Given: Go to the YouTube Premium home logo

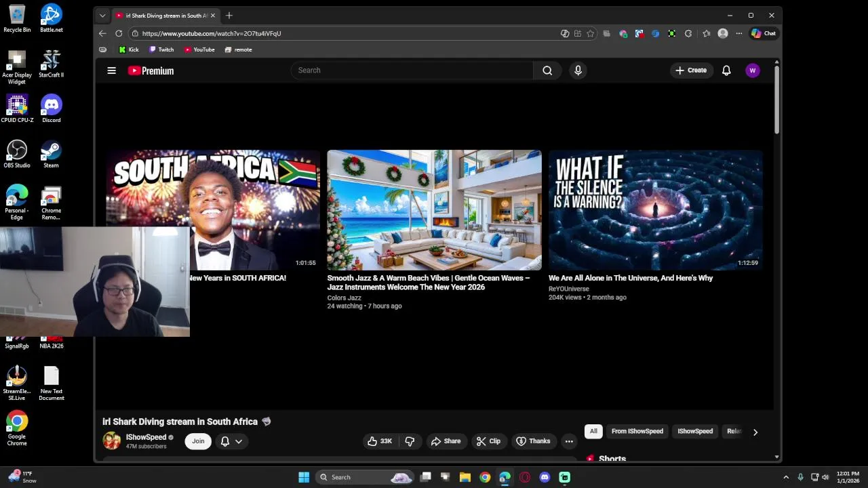Looking at the screenshot, I should pyautogui.click(x=151, y=70).
